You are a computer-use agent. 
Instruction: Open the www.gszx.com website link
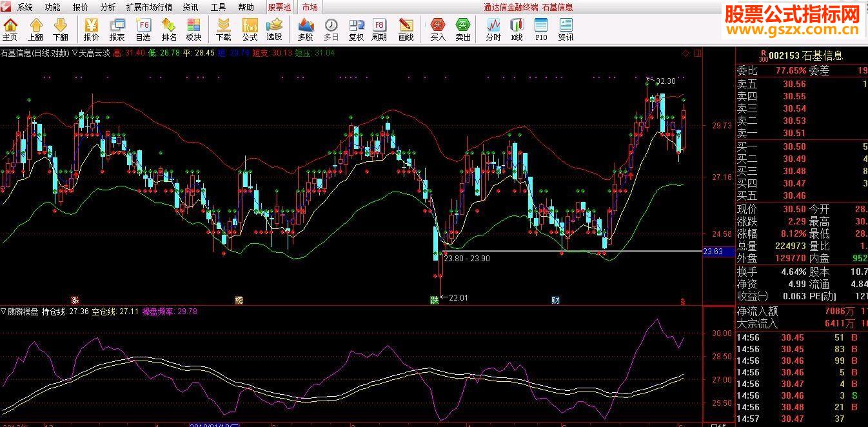(x=794, y=32)
